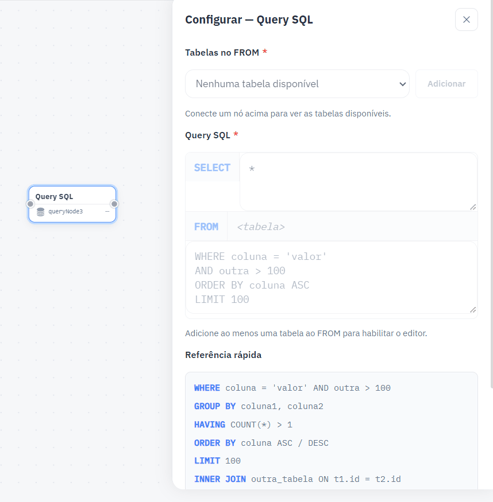Click the left input handle of Query SQL node
The height and width of the screenshot is (502, 493).
[x=30, y=204]
